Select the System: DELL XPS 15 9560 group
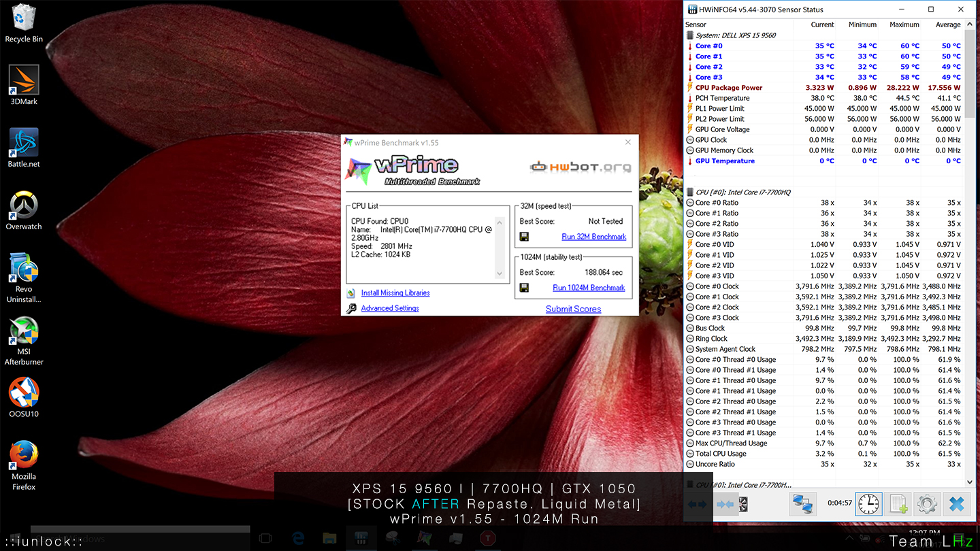The width and height of the screenshot is (980, 551). pos(823,35)
